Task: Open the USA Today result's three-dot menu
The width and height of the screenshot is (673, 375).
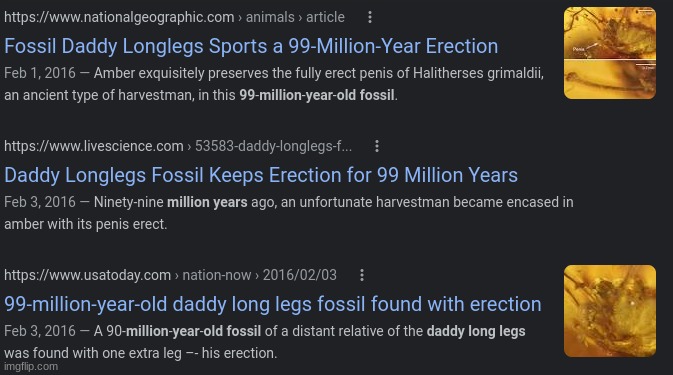Action: 362,275
